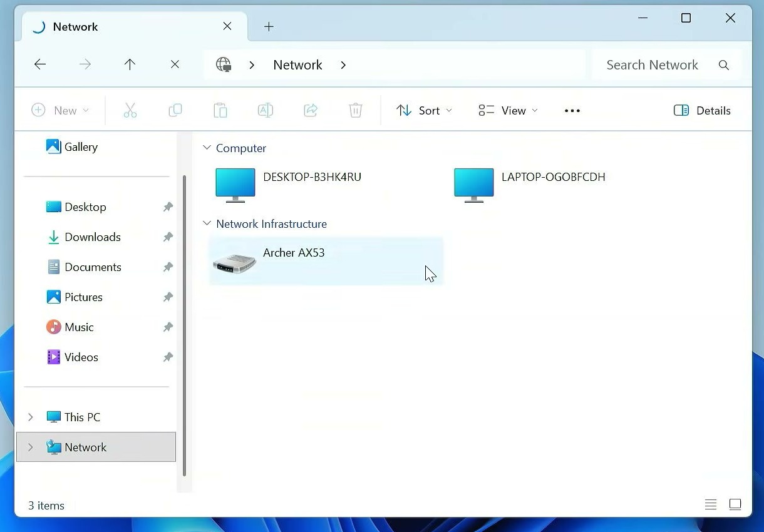This screenshot has height=532, width=764.
Task: Select the Archer AX53 router icon
Action: [x=235, y=263]
